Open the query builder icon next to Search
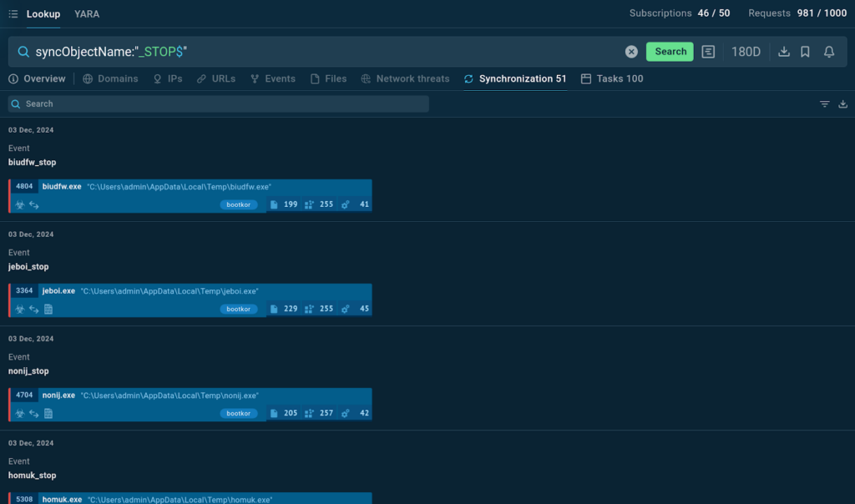This screenshot has height=504, width=855. 708,52
